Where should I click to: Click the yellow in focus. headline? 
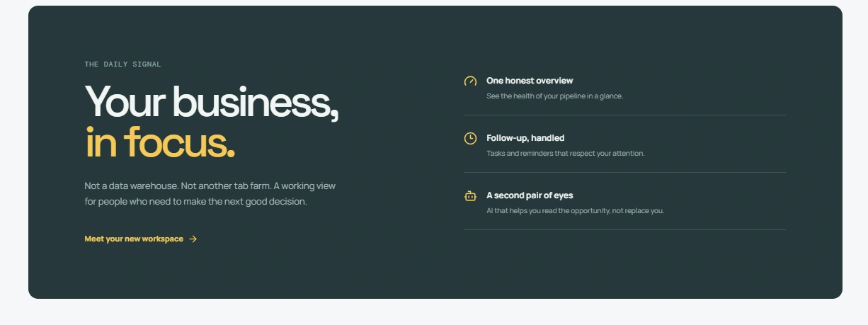pos(160,142)
